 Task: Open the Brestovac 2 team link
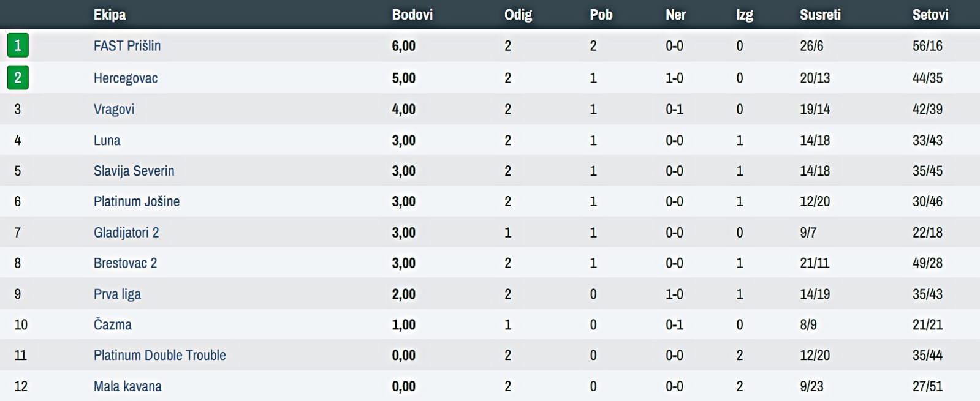[125, 263]
